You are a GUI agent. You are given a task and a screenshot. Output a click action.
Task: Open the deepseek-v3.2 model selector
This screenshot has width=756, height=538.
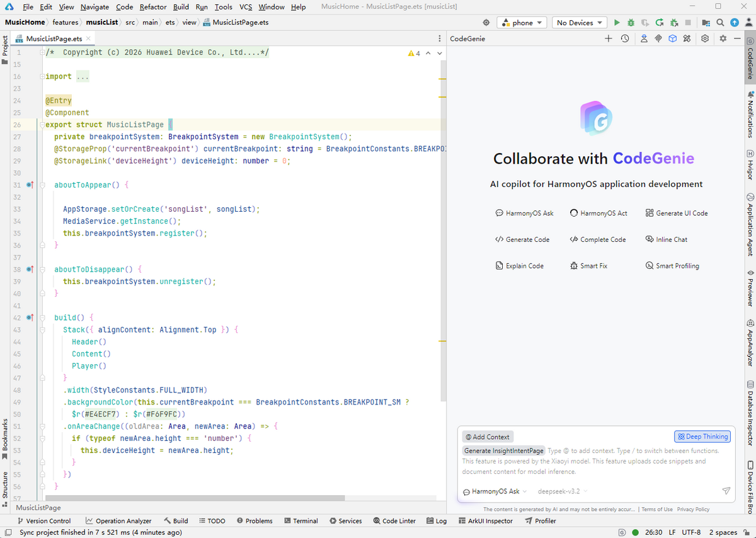coord(562,491)
